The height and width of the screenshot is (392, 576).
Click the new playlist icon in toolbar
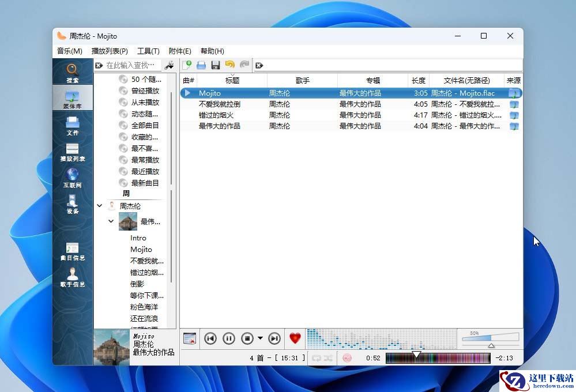tap(187, 65)
